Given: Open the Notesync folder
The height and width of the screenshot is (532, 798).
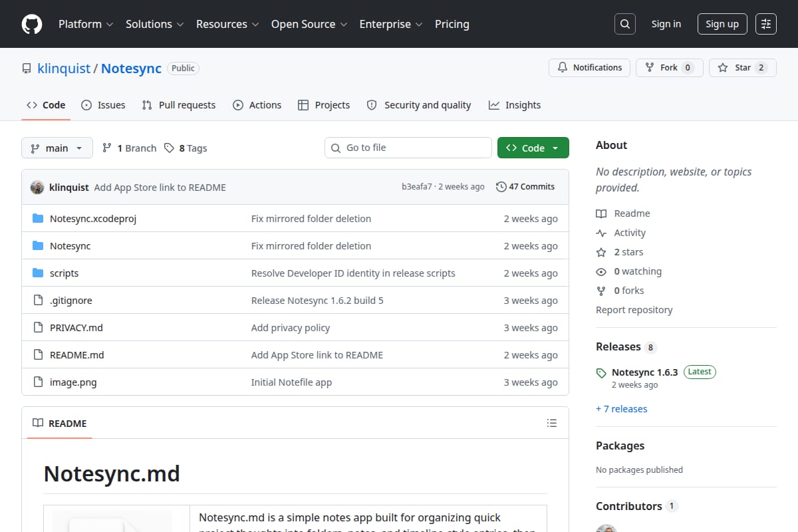Looking at the screenshot, I should point(70,246).
